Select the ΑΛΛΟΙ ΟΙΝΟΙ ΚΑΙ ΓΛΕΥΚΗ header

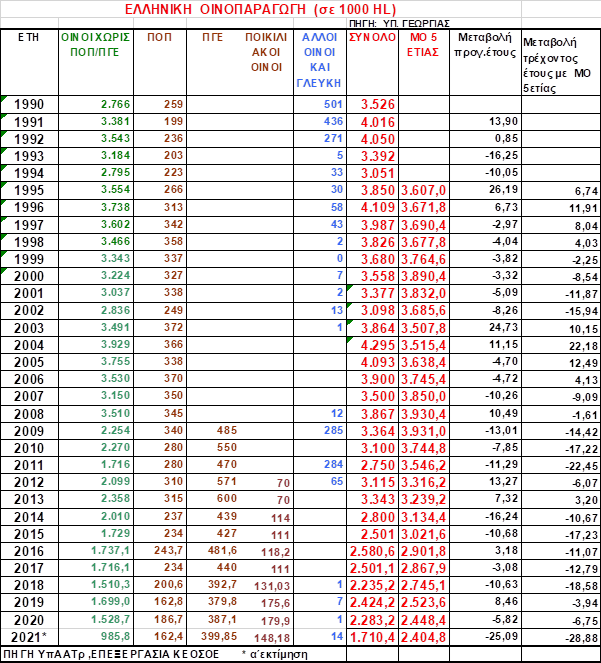pos(319,59)
